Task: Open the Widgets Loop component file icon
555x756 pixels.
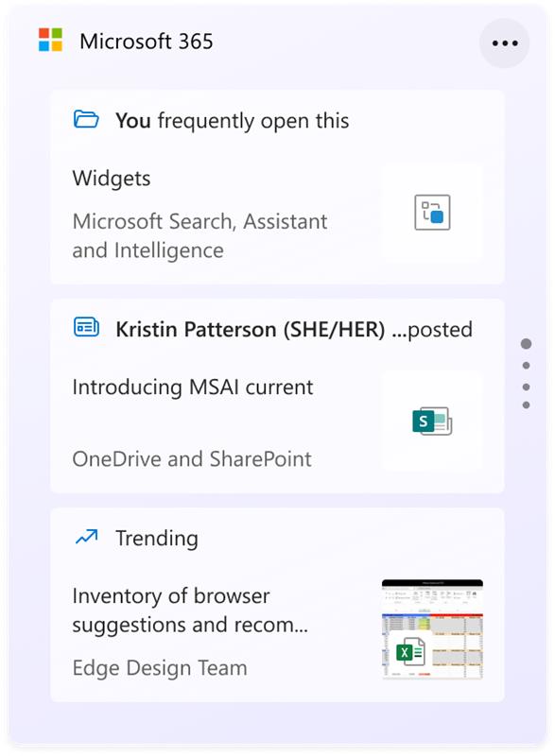Action: (x=432, y=212)
